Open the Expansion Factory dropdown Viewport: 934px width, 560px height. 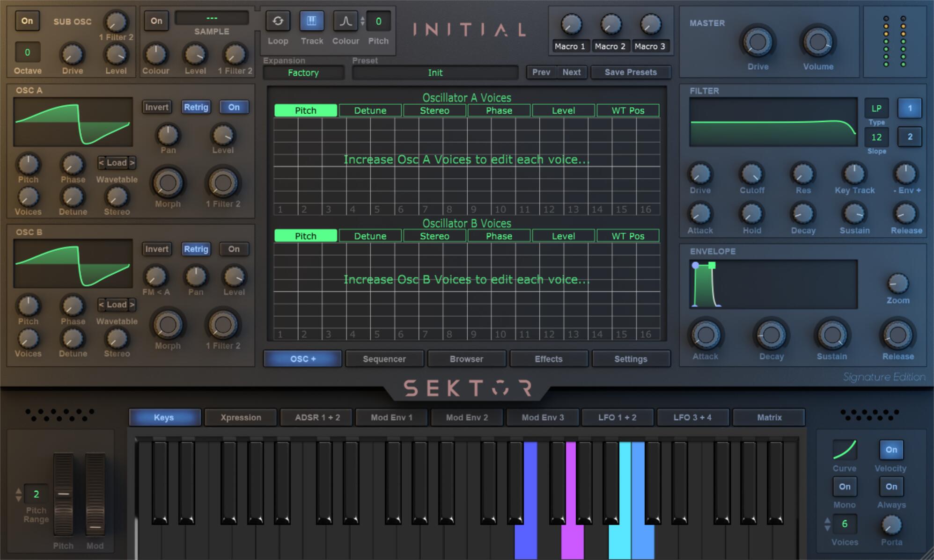point(303,73)
